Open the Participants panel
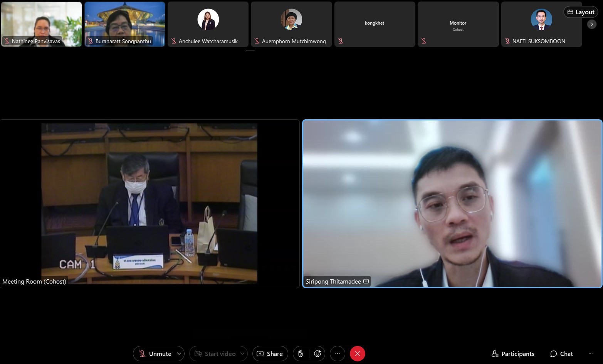Viewport: 603px width, 364px height. [513, 354]
